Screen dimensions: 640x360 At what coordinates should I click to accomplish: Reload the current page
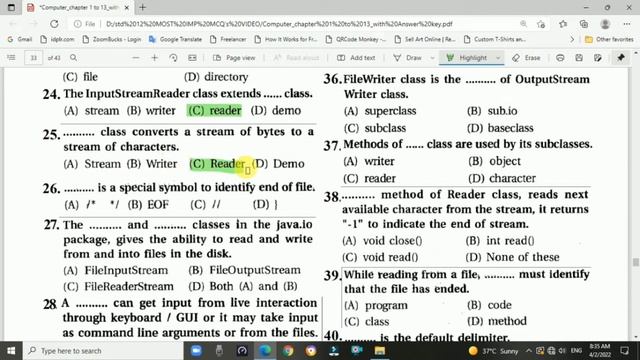54,24
